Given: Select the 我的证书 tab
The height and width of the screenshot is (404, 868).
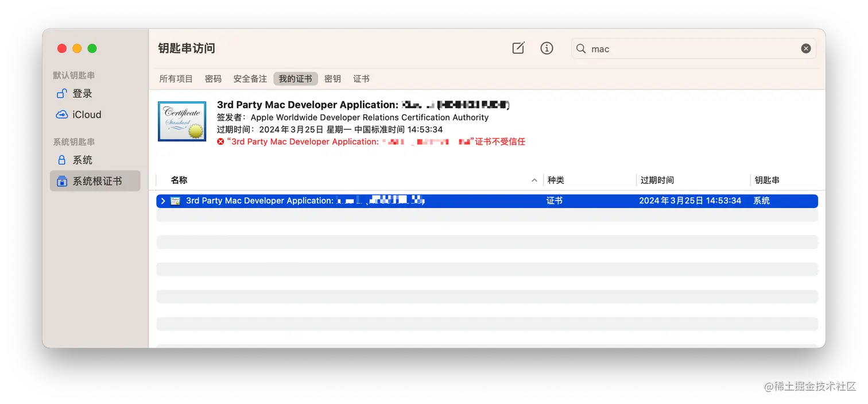Looking at the screenshot, I should point(296,79).
